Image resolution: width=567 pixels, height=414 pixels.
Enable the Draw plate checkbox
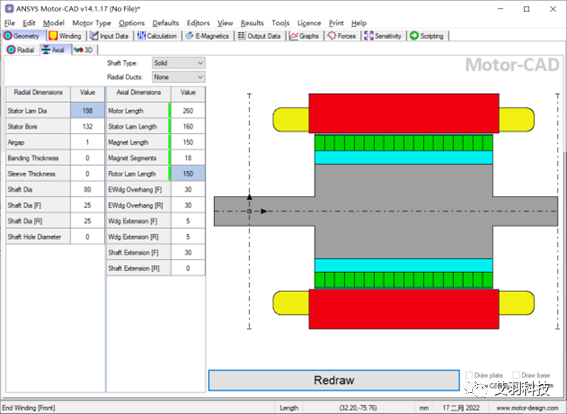tap(469, 375)
